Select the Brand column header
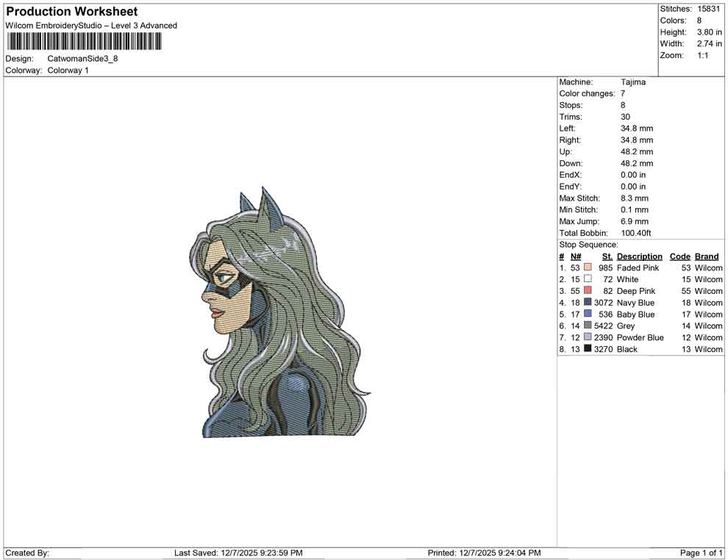This screenshot has width=728, height=560. (x=706, y=256)
